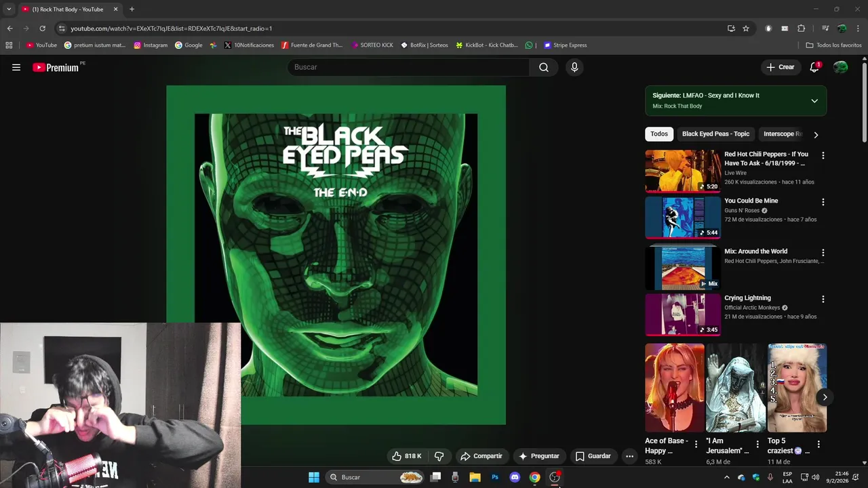Open the YouTube guide hamburger menu

(16, 67)
